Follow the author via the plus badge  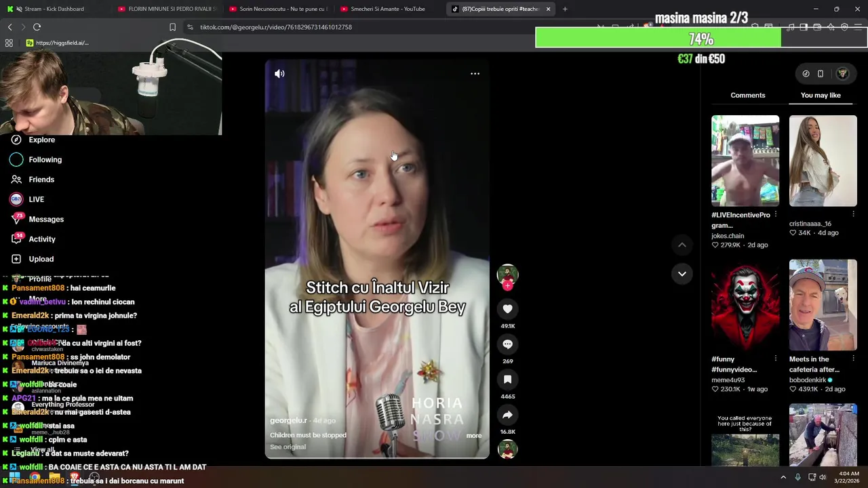(507, 286)
